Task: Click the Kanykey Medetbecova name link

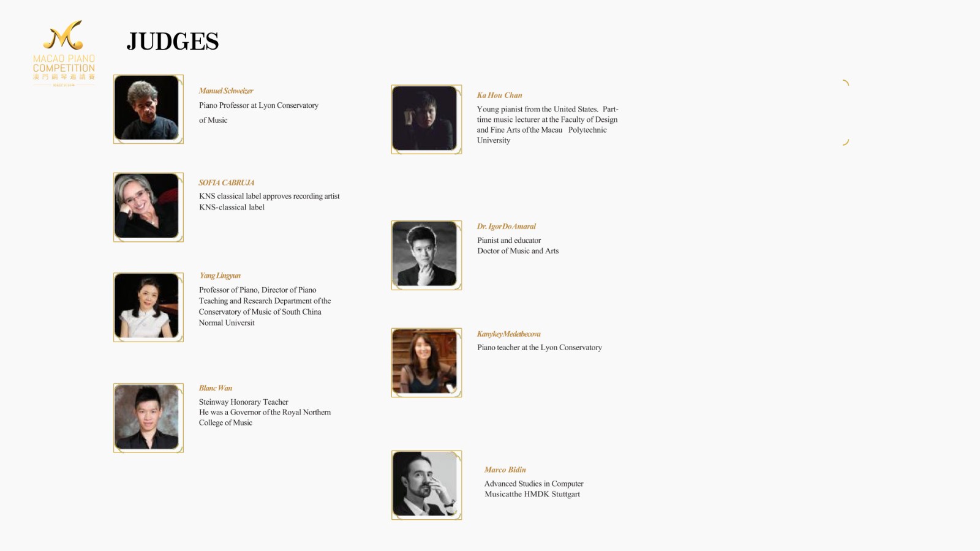Action: 508,334
